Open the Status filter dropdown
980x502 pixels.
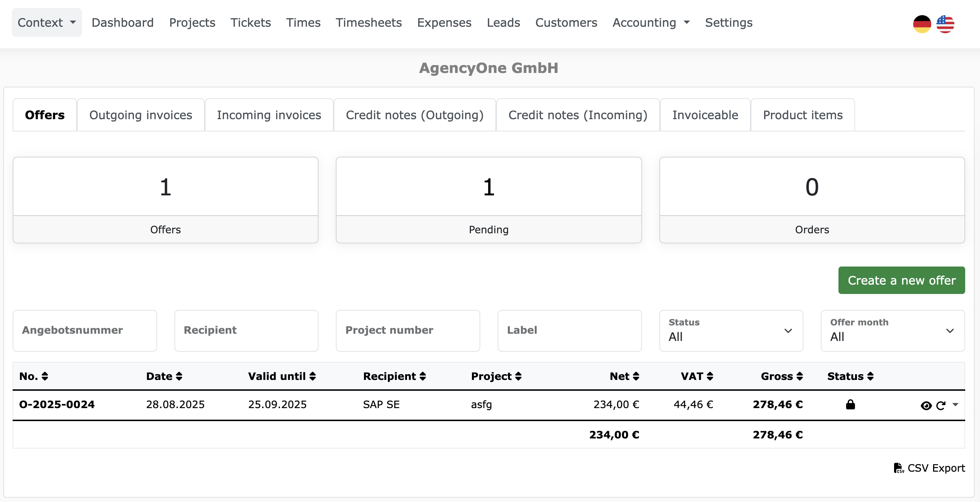pos(730,331)
